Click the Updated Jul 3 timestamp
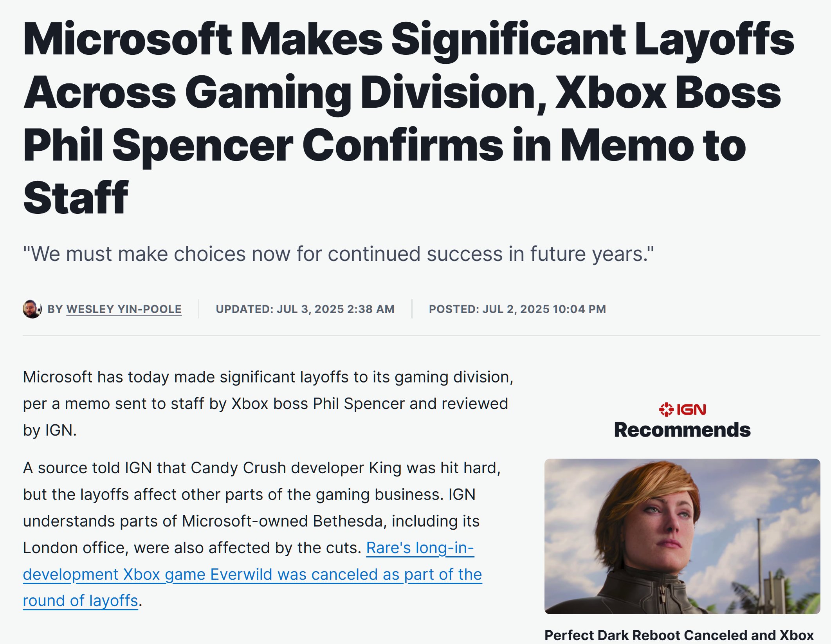 (305, 309)
